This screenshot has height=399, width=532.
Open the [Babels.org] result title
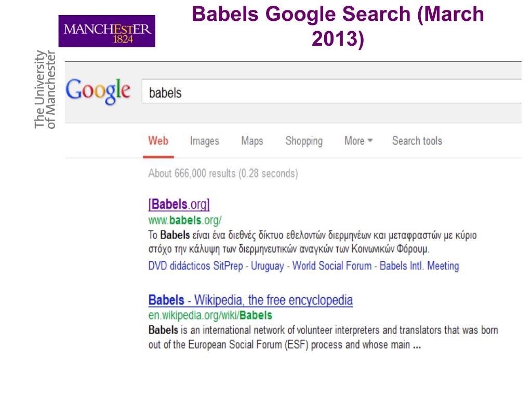point(179,204)
